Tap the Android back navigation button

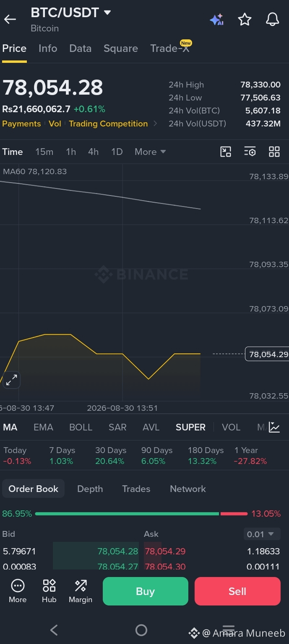coord(54,630)
